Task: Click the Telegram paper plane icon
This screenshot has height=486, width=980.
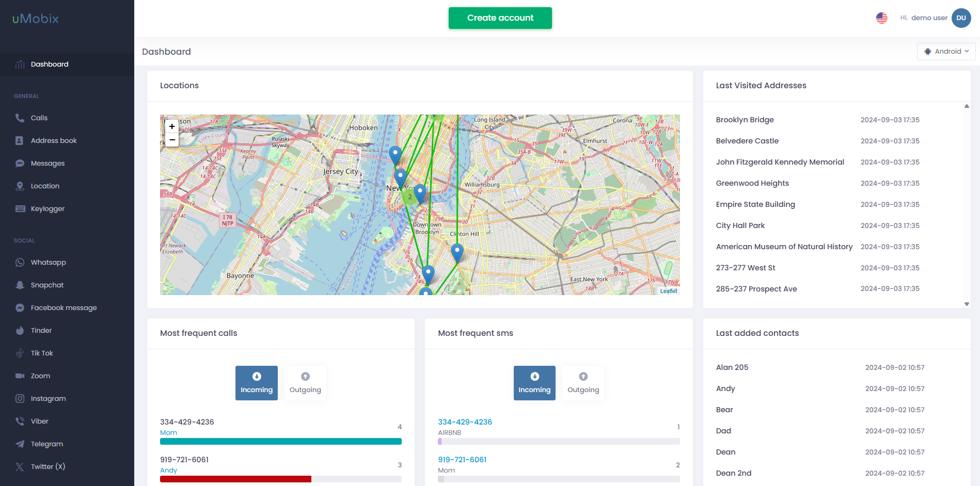Action: point(20,444)
